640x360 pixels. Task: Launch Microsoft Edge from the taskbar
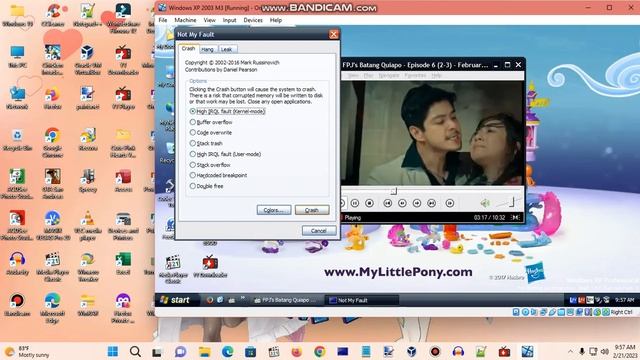tap(227, 351)
